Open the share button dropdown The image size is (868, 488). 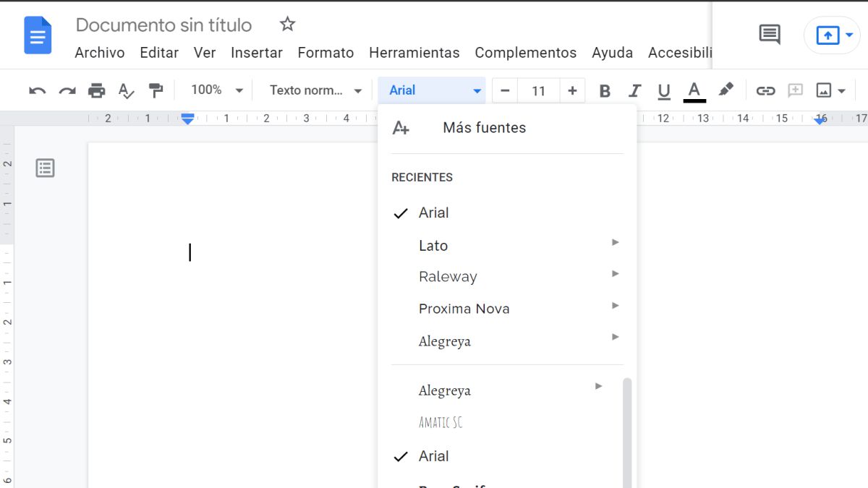coord(848,35)
